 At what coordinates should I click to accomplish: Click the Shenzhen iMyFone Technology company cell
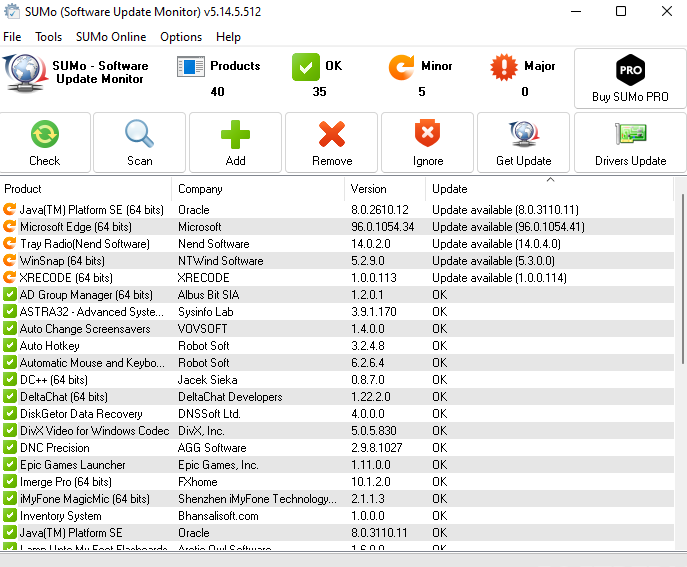(257, 499)
